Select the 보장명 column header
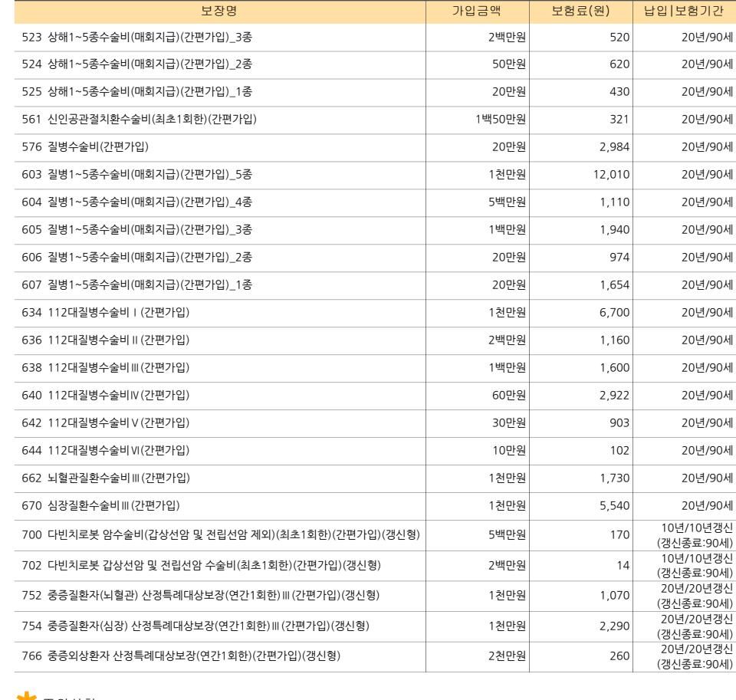Image resolution: width=736 pixels, height=700 pixels. [220, 12]
